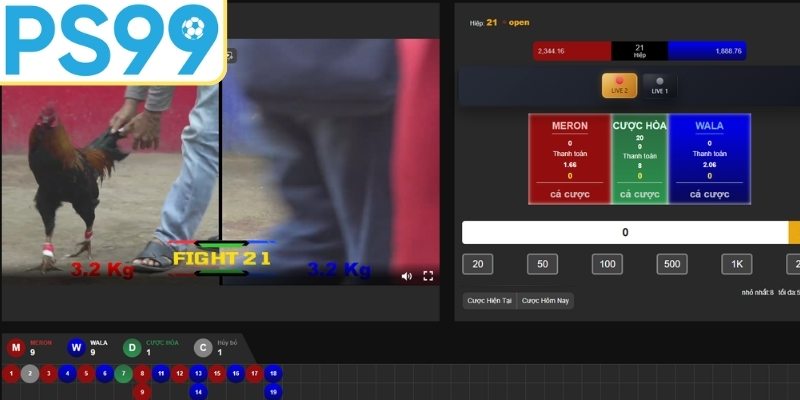
Task: Click the green D draw legend icon
Action: pos(133,348)
